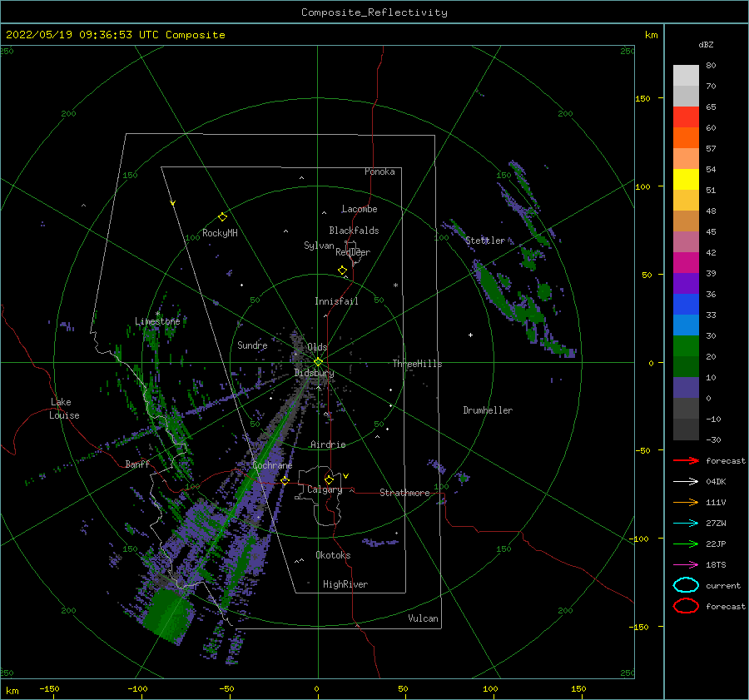Viewport: 749px width, 700px height.
Task: Click the green forested-looking echo blob at southwest
Action: (166, 617)
